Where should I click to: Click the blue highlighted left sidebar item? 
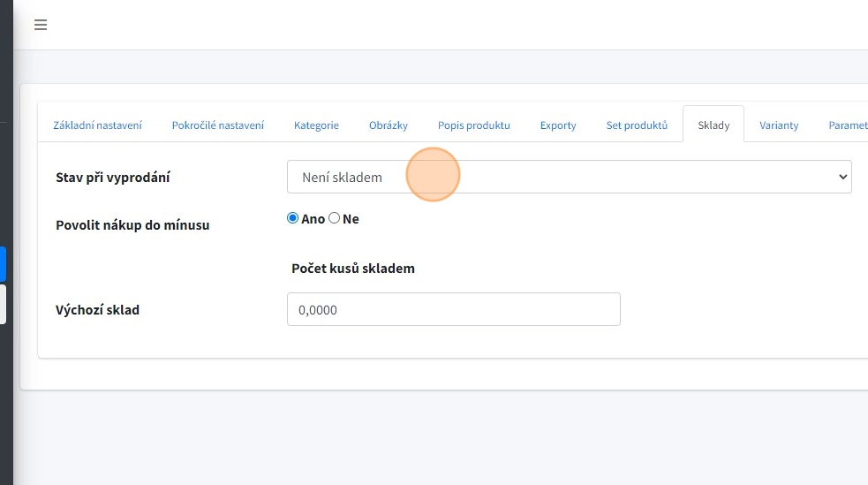[x=4, y=263]
